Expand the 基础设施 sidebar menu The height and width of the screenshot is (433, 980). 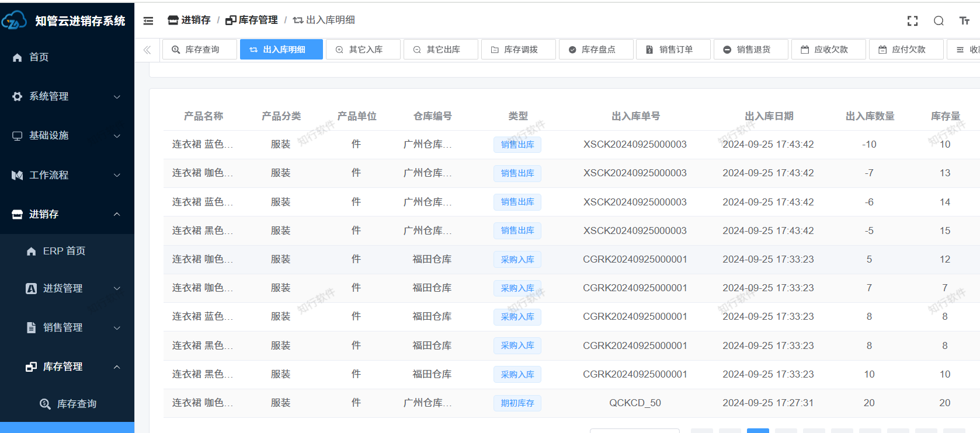(67, 135)
